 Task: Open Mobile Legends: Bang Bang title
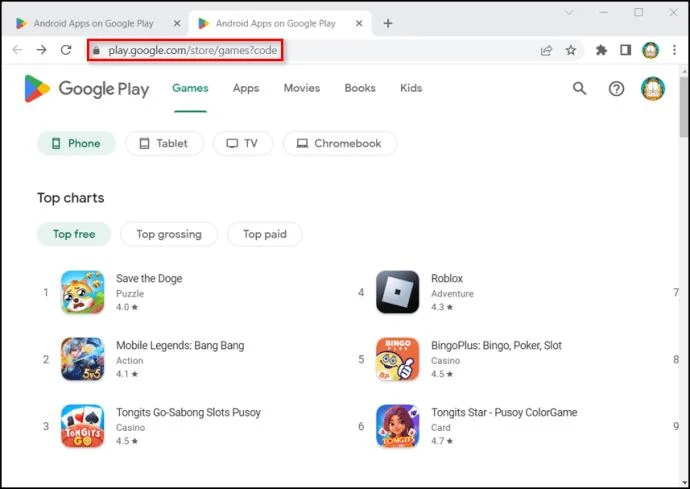180,346
